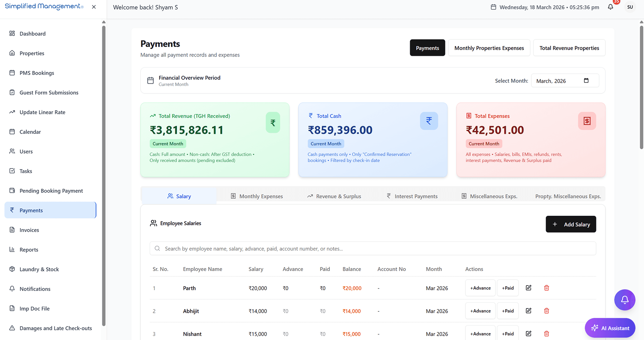
Task: Select the Salary tab
Action: pyautogui.click(x=179, y=196)
